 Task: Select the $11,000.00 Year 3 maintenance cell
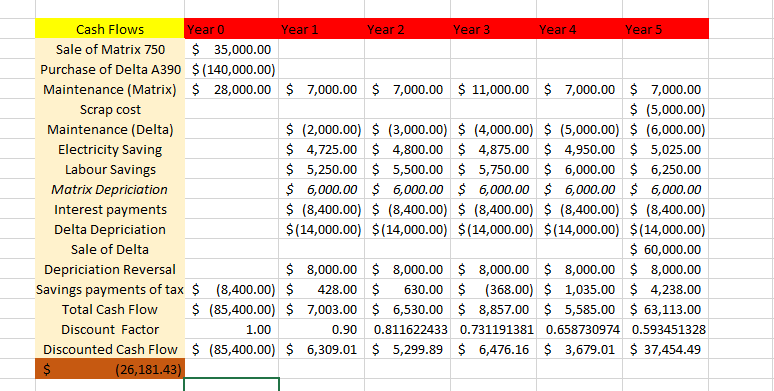click(x=494, y=89)
